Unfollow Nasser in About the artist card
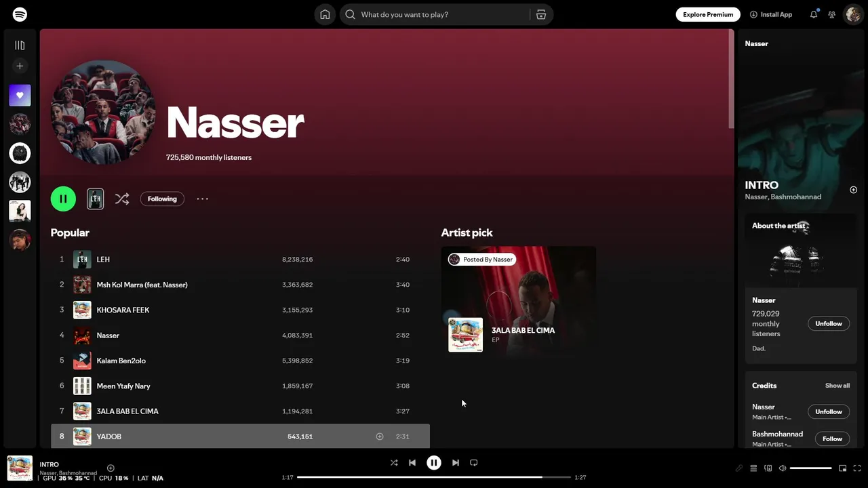868x488 pixels. 829,324
